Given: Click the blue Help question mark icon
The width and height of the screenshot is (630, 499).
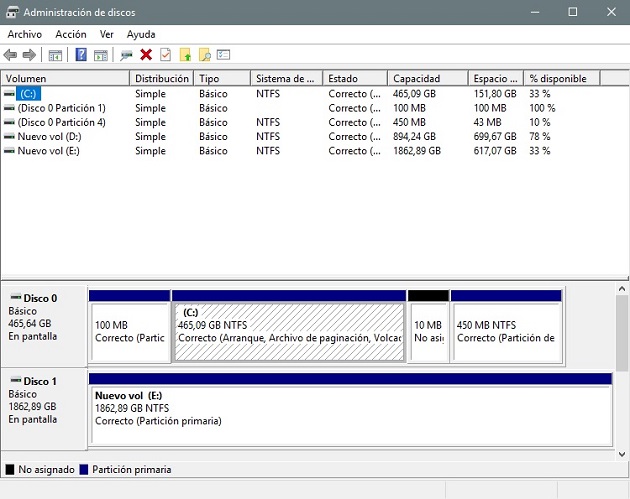Looking at the screenshot, I should (x=81, y=55).
